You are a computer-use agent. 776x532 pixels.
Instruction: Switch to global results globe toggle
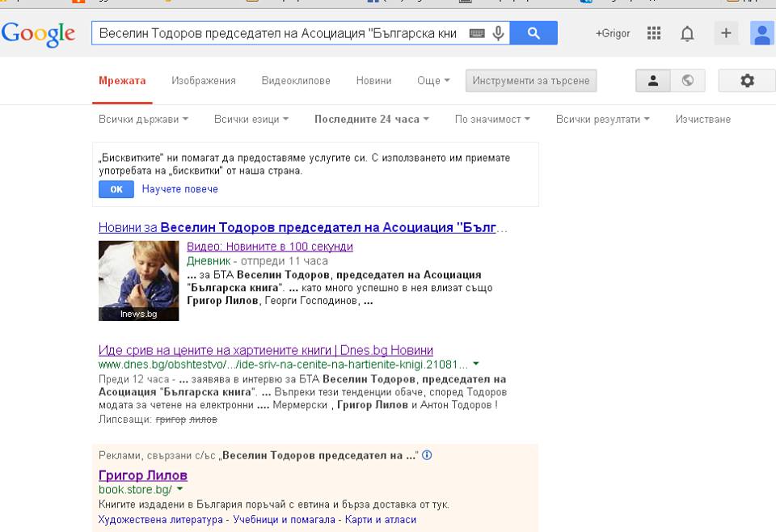coord(688,80)
